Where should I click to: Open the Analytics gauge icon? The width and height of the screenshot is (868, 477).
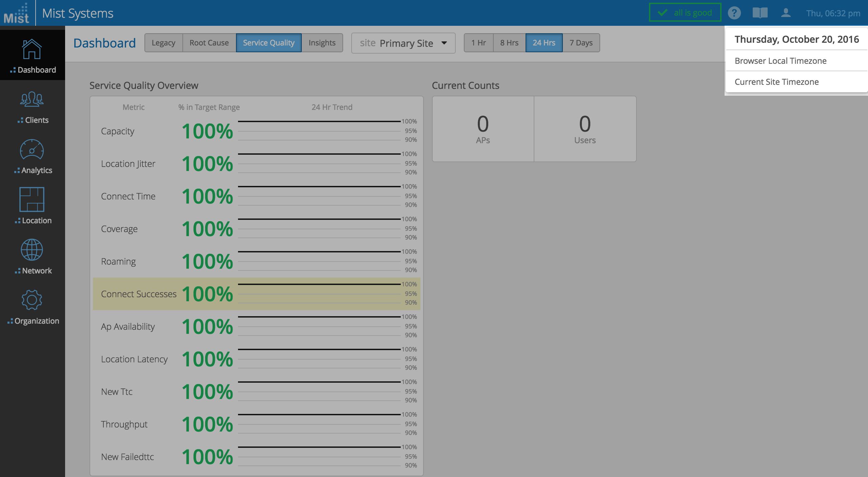coord(32,150)
